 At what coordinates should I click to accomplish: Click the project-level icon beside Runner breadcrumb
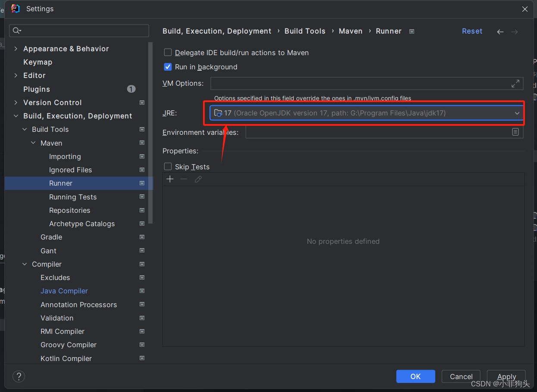pos(412,31)
